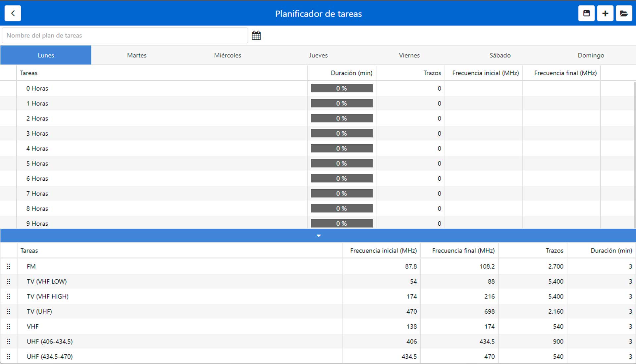
Task: Click TV (VHF LOW) initial frequency 54
Action: (x=413, y=281)
